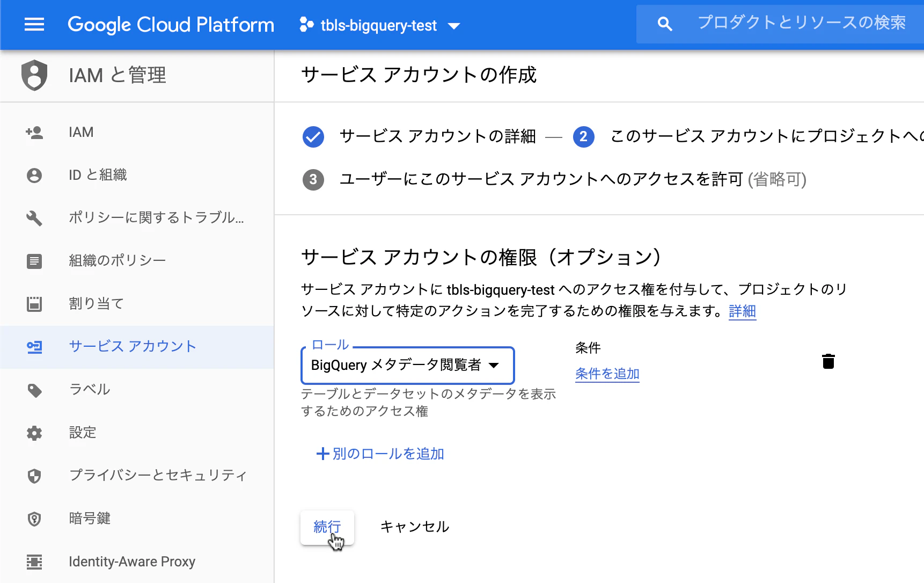Viewport: 924px width, 583px height.
Task: Click the 設定 gear icon
Action: click(x=34, y=433)
